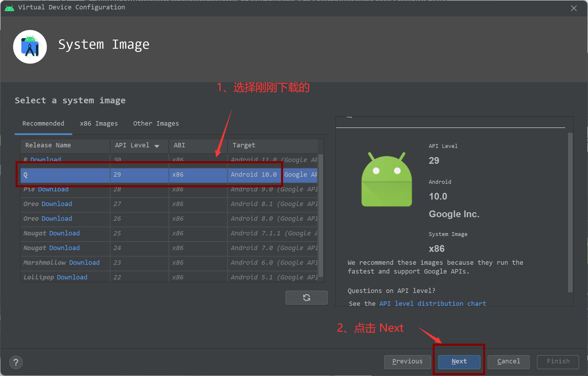Click the x86 ABI cell in Q row
Screen dimensions: 588x376
(x=198, y=175)
